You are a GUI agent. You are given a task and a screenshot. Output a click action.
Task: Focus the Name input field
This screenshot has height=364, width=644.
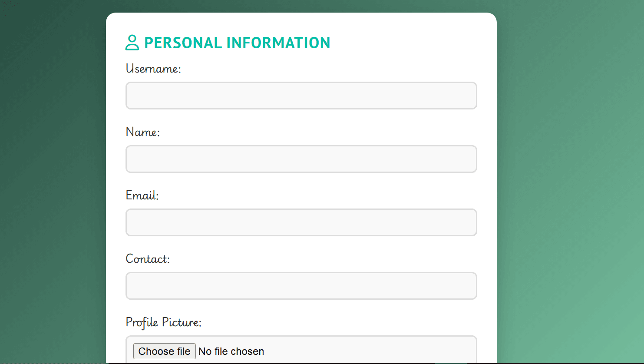[301, 159]
